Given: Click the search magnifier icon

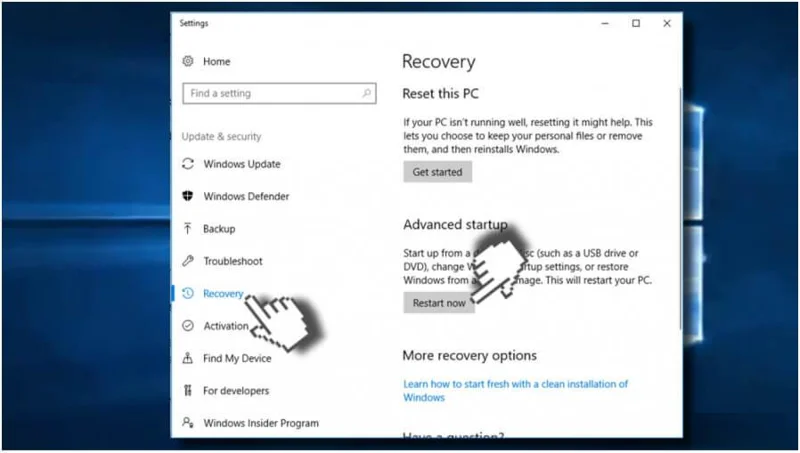Looking at the screenshot, I should point(366,93).
